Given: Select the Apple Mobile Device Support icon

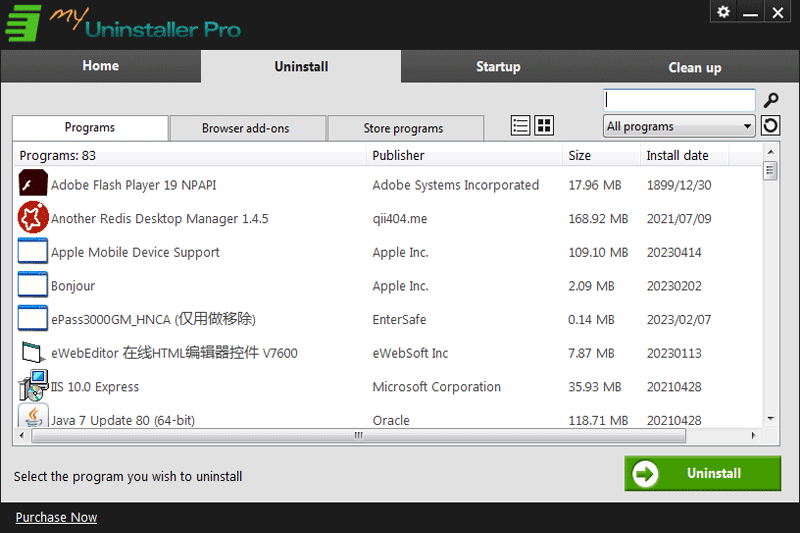Looking at the screenshot, I should [x=33, y=251].
